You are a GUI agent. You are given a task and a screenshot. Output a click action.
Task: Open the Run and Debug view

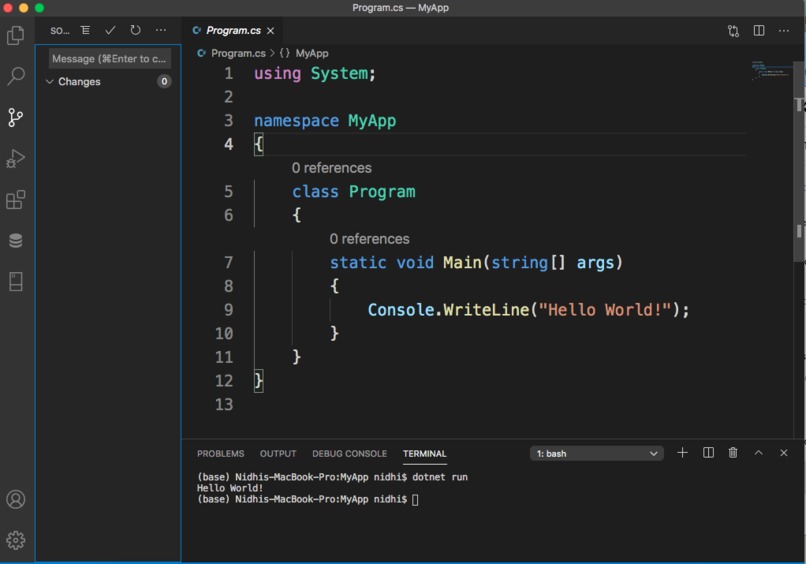(15, 158)
